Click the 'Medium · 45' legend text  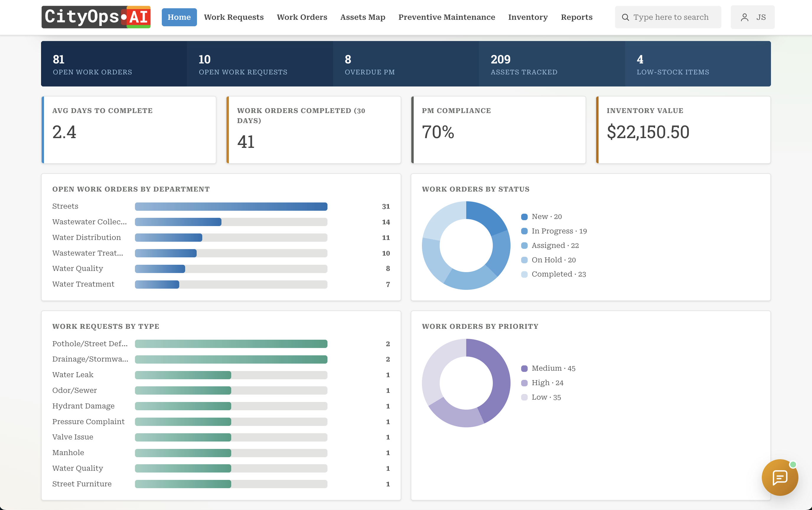click(x=553, y=368)
